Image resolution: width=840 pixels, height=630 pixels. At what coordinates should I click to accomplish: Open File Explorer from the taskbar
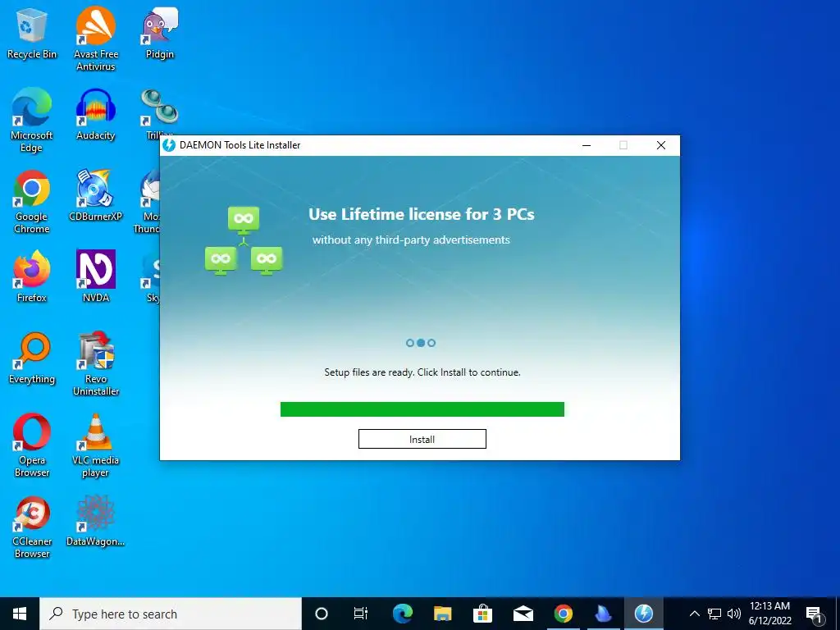442,614
